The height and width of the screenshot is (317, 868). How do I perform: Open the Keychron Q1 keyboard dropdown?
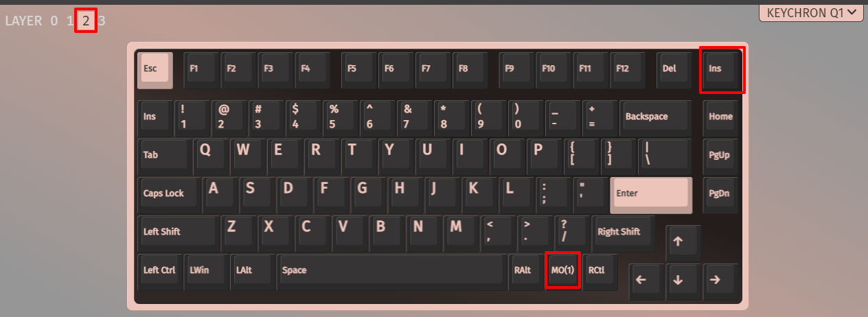pos(811,12)
